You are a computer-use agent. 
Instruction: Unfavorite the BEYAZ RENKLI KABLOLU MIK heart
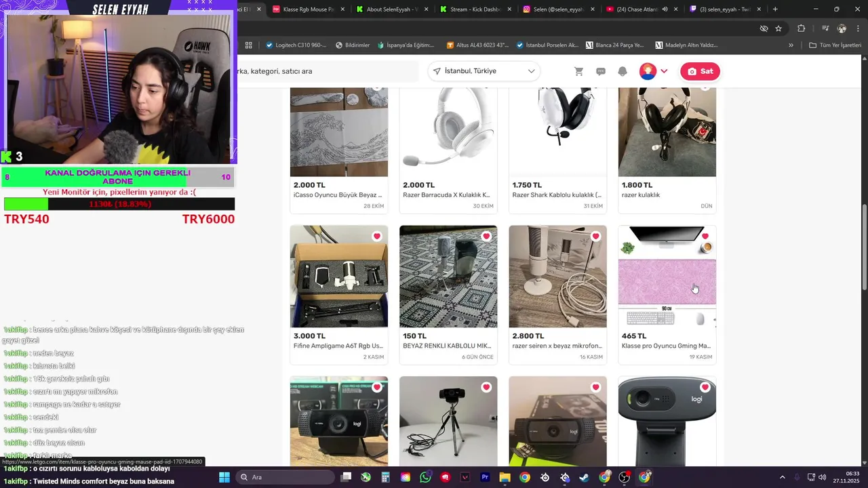[486, 237]
